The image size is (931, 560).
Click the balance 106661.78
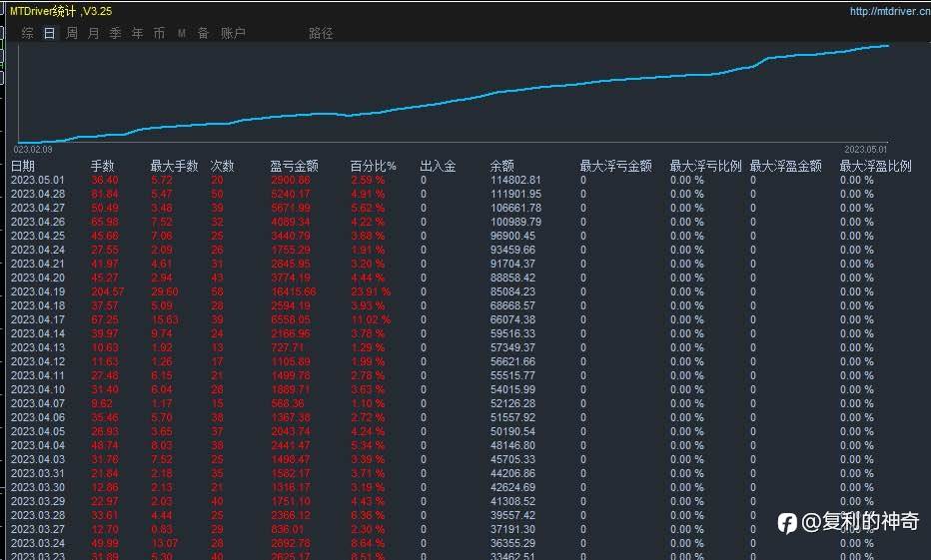[x=515, y=209]
